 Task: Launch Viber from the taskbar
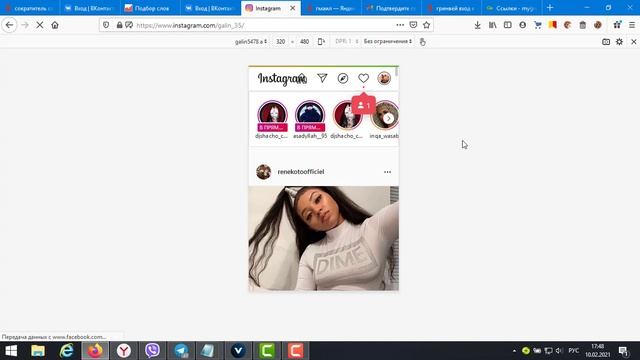coord(152,351)
